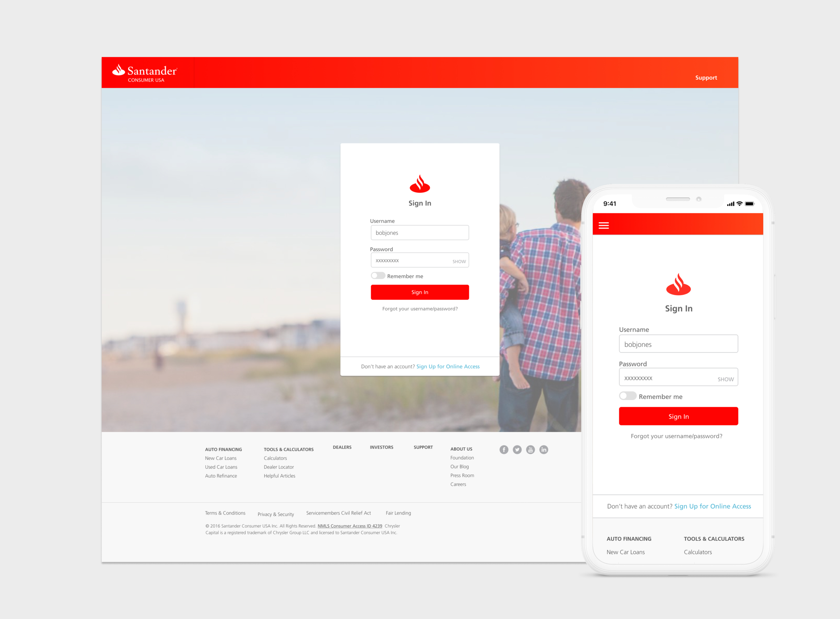Screen dimensions: 840x619
Task: Click flame logo on mobile screen
Action: [x=678, y=285]
